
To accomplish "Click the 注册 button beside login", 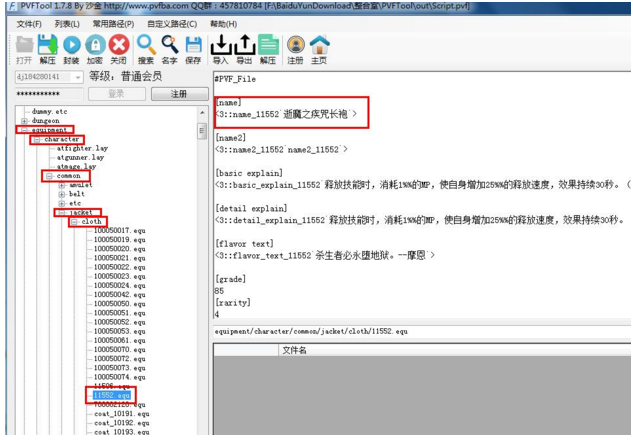I will click(179, 94).
